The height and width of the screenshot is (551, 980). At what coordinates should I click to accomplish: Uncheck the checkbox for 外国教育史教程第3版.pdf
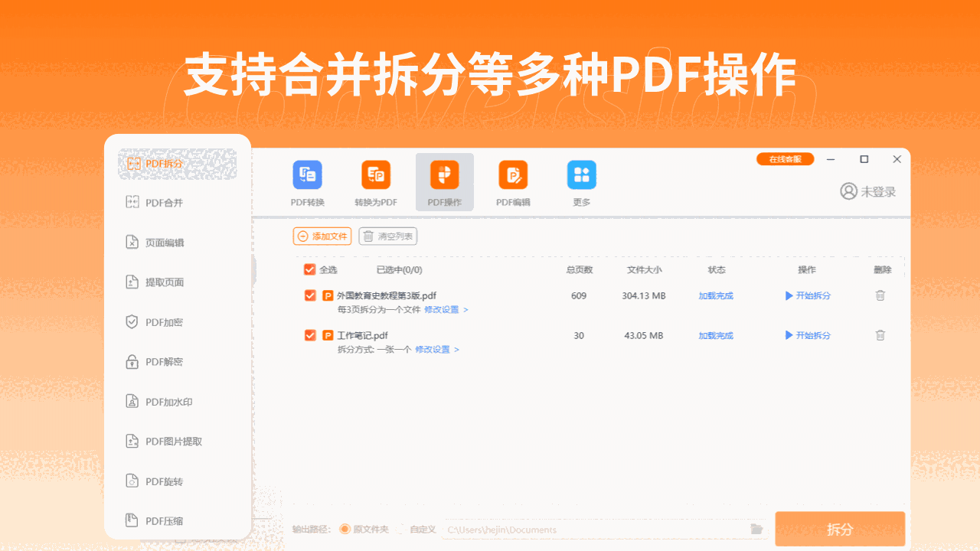click(x=310, y=295)
